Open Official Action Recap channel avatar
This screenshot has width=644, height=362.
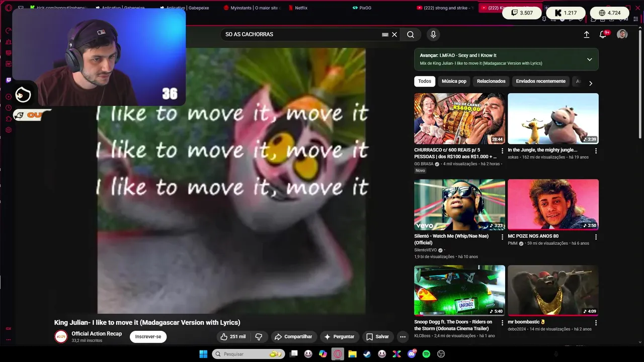point(61,337)
